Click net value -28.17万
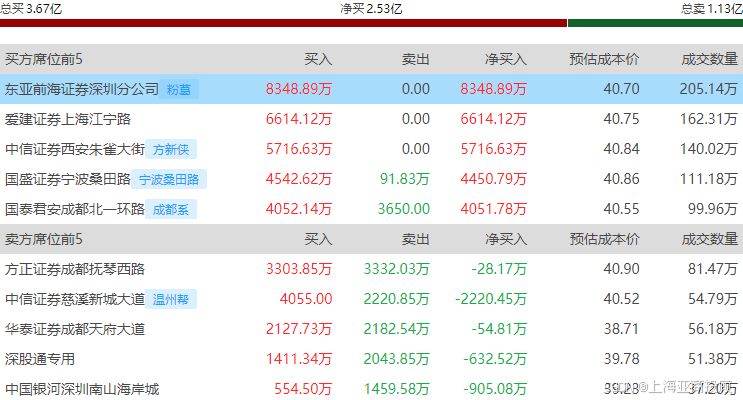This screenshot has width=743, height=400. [499, 269]
